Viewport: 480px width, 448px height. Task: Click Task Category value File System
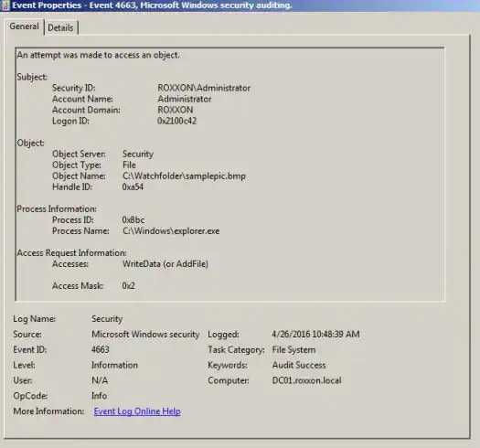[x=293, y=349]
